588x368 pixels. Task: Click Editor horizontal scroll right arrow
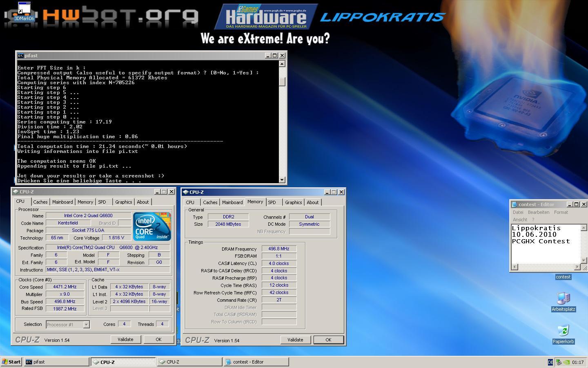point(577,267)
